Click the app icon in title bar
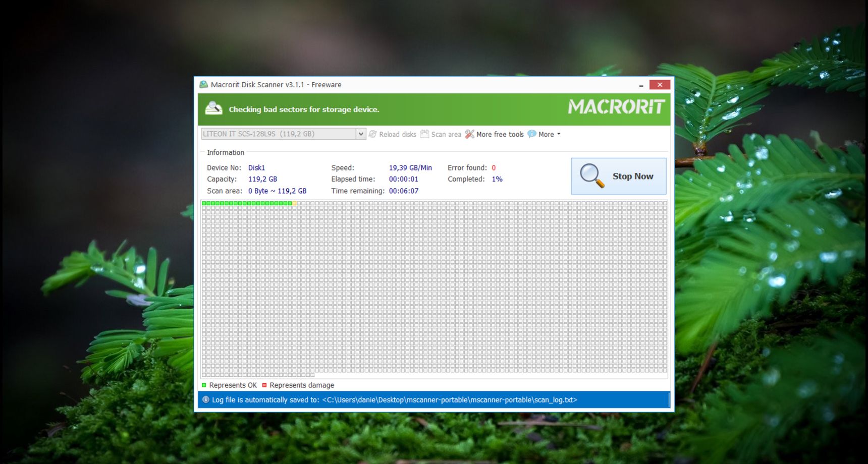This screenshot has width=868, height=464. coord(203,84)
